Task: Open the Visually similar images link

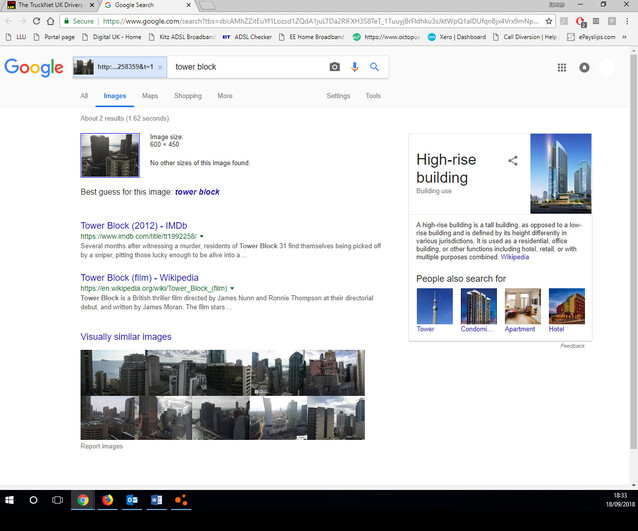Action: coord(126,337)
